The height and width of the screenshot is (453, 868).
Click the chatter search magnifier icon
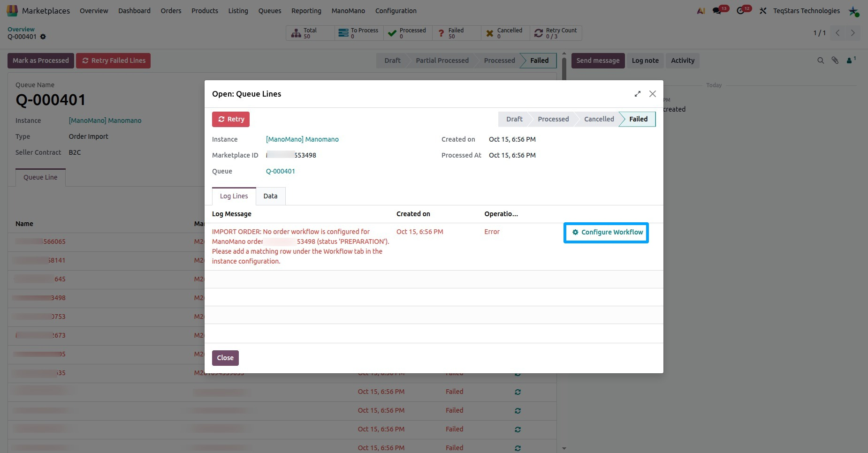pos(821,60)
